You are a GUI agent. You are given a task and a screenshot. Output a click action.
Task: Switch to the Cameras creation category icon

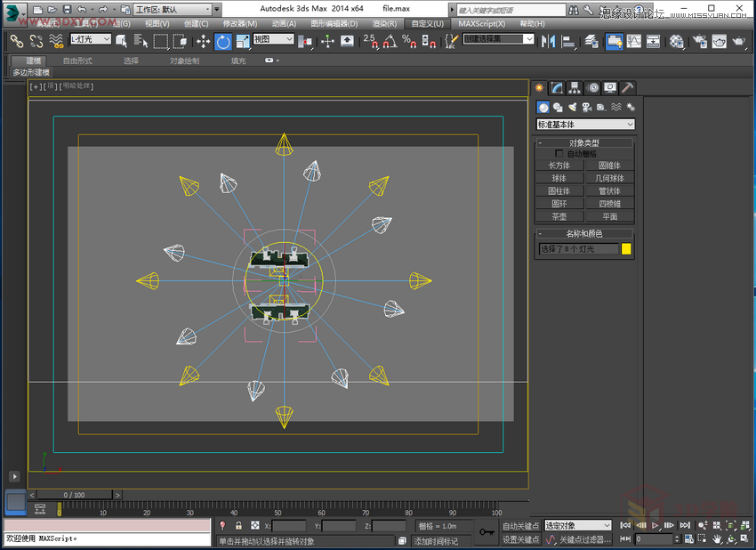[588, 109]
